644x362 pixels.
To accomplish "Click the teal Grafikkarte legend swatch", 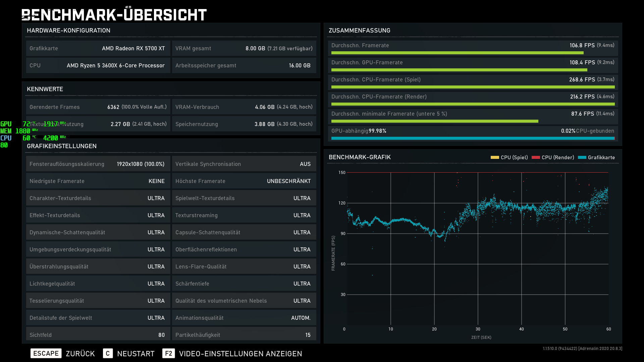I will (x=582, y=157).
